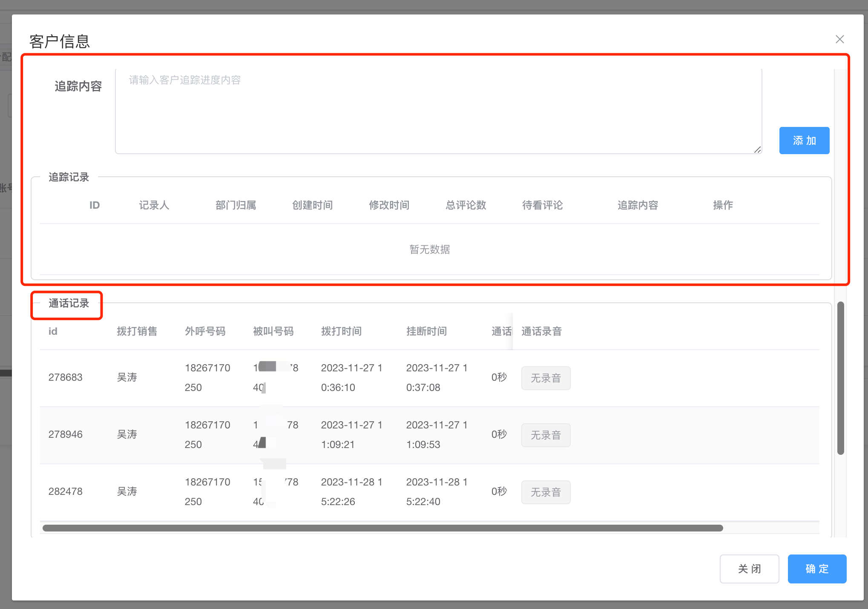Screen dimensions: 868x609
Task: Click the 操作 column header
Action: pos(723,205)
